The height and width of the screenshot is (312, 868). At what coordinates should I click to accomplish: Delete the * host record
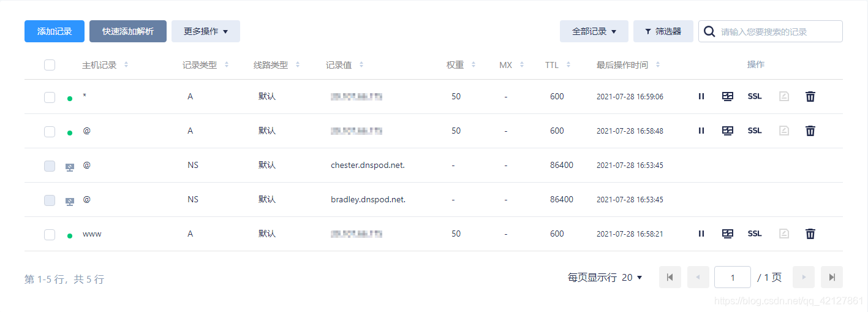coord(810,96)
